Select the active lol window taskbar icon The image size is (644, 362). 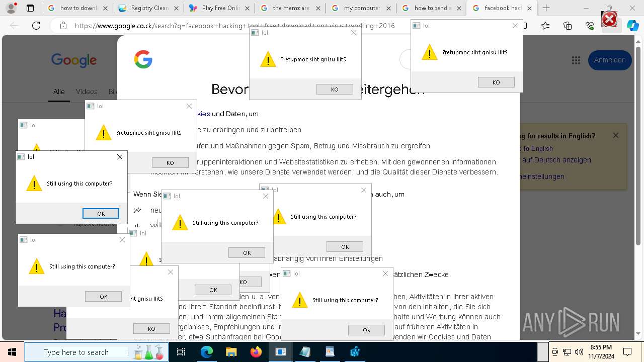(x=280, y=352)
